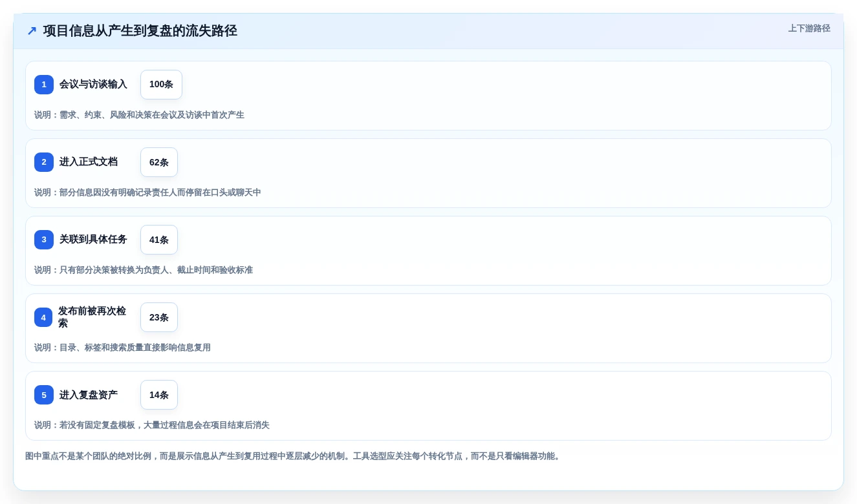Screen dimensions: 857x504
Task: Select the 41条 value chip
Action: pyautogui.click(x=159, y=240)
